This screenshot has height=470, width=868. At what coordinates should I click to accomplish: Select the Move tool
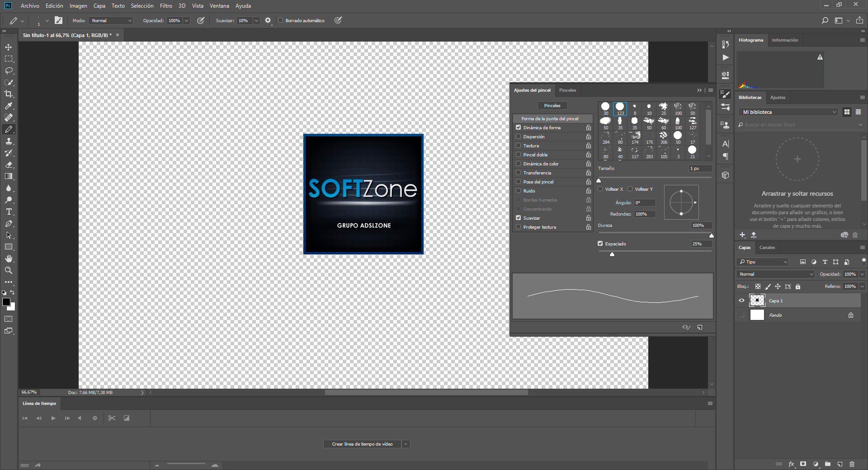pos(9,47)
